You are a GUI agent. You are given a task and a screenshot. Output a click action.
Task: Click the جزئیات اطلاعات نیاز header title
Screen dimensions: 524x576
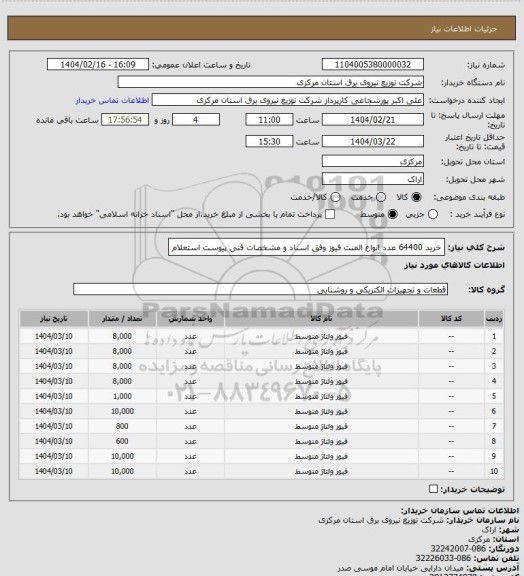click(x=464, y=29)
